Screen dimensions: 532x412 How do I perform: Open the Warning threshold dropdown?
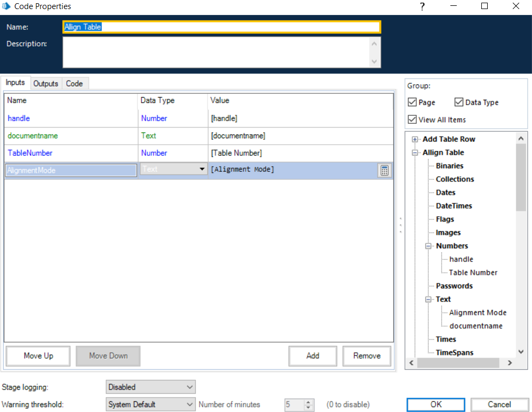(x=150, y=405)
